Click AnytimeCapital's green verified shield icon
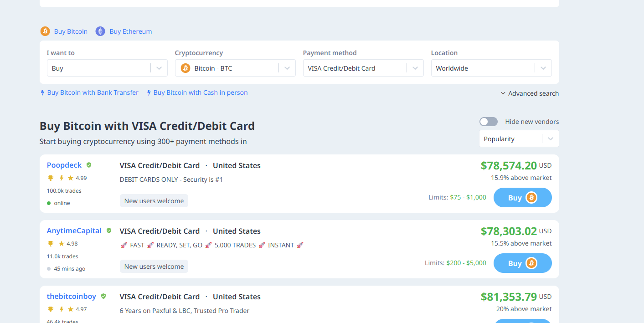Screen dimensions: 644x323 109,231
